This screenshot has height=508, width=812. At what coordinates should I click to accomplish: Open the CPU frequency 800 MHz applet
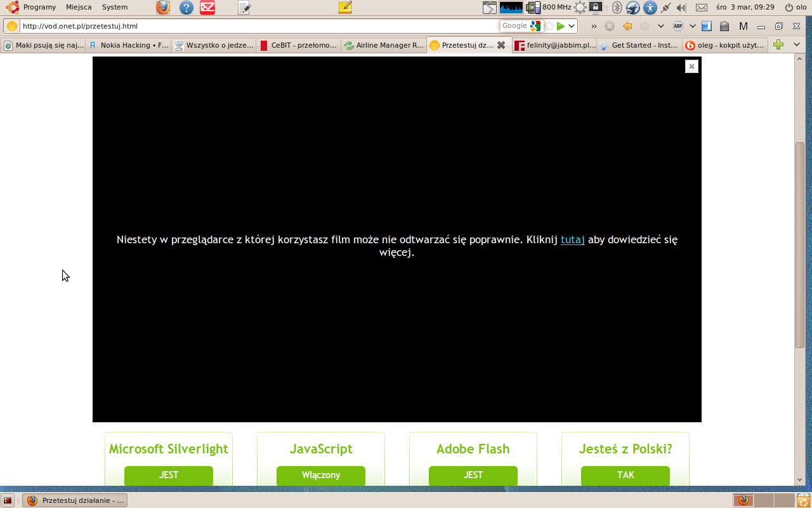click(549, 8)
